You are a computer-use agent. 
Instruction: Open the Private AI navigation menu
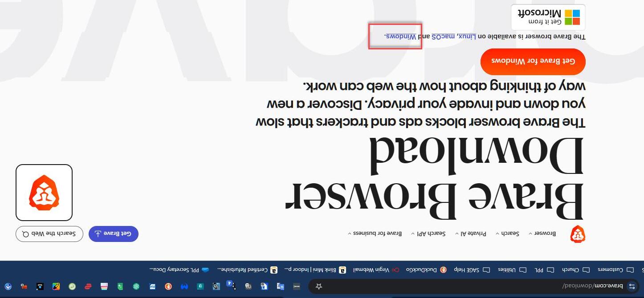(470, 233)
